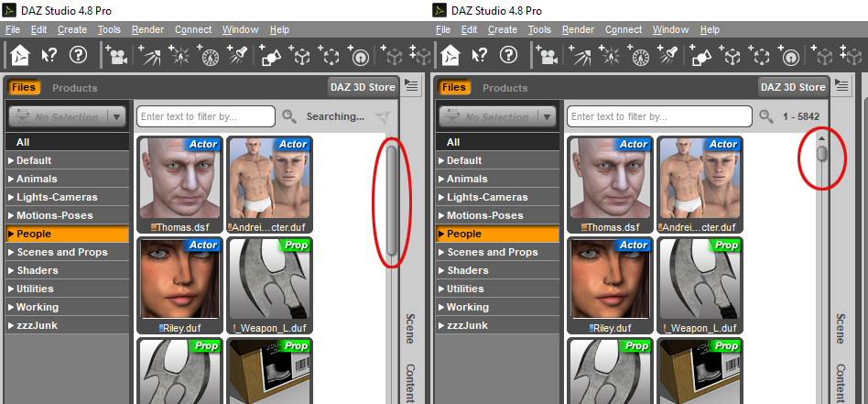Open the Scene side tab in right window
The width and height of the screenshot is (868, 404).
point(841,328)
